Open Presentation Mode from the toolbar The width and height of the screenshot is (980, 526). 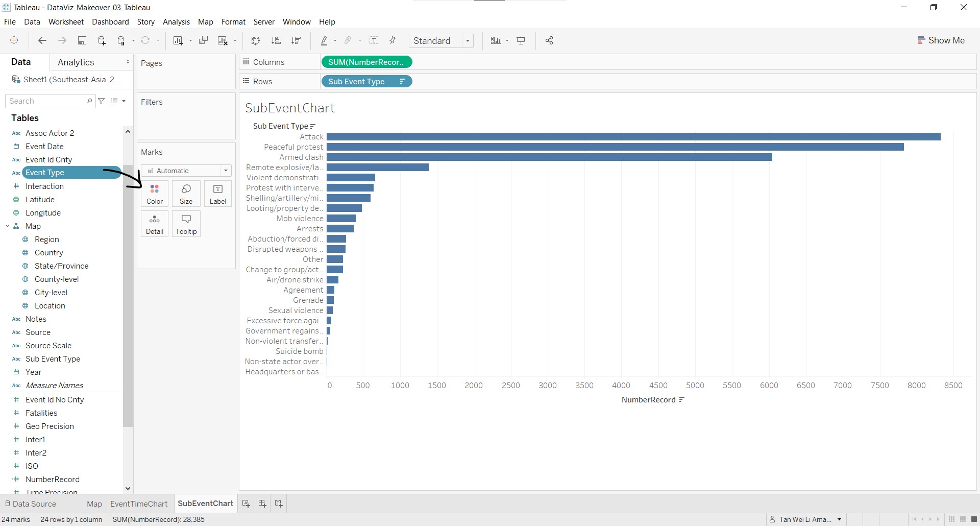coord(521,41)
